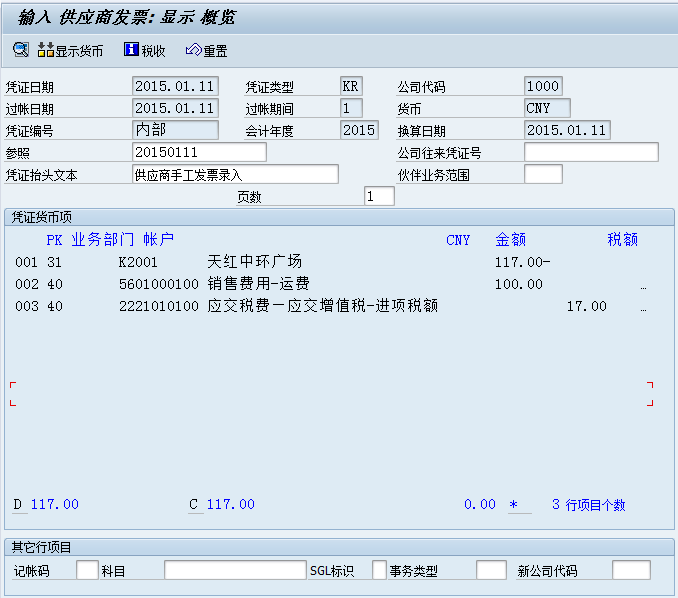Click the 页数 page number field
Viewport: 678px width, 598px height.
379,196
